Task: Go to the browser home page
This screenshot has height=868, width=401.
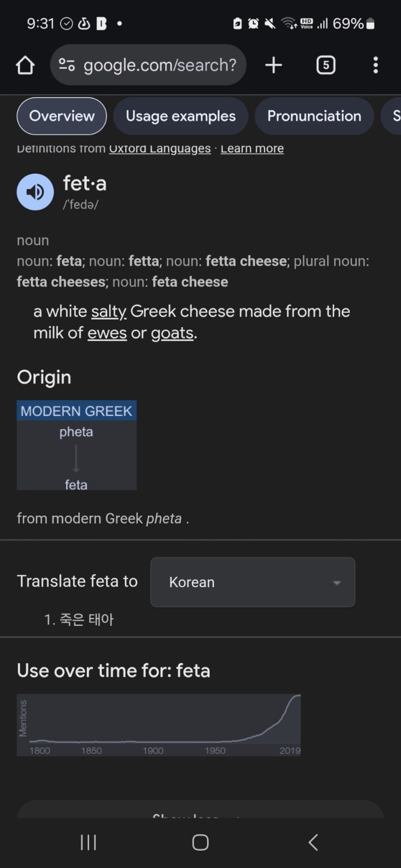Action: click(25, 65)
